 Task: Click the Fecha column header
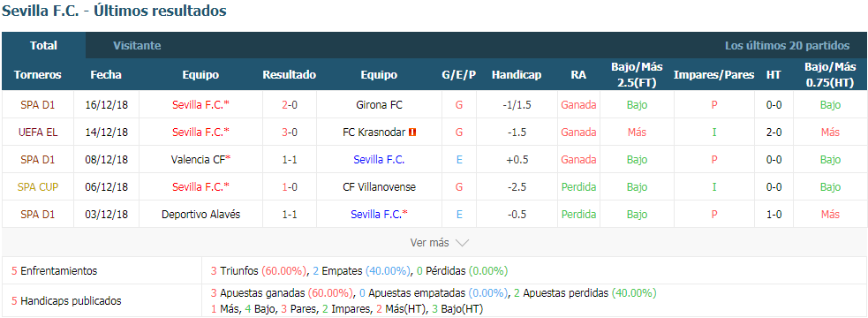click(106, 75)
